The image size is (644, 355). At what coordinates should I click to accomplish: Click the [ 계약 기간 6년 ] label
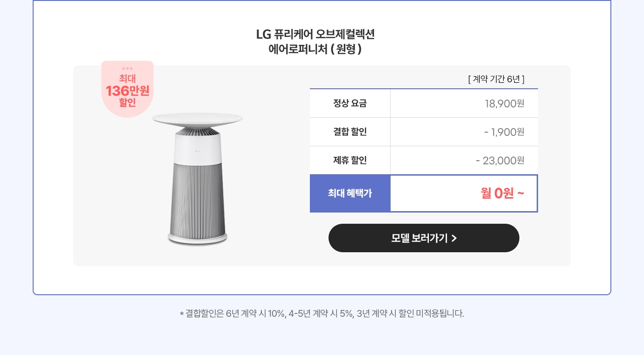pos(497,79)
